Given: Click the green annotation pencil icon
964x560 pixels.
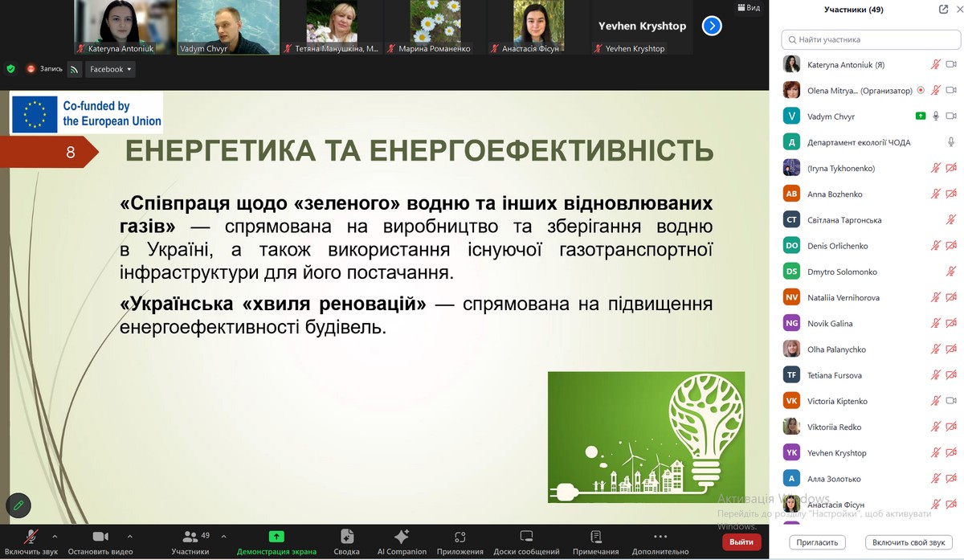Looking at the screenshot, I should point(18,505).
